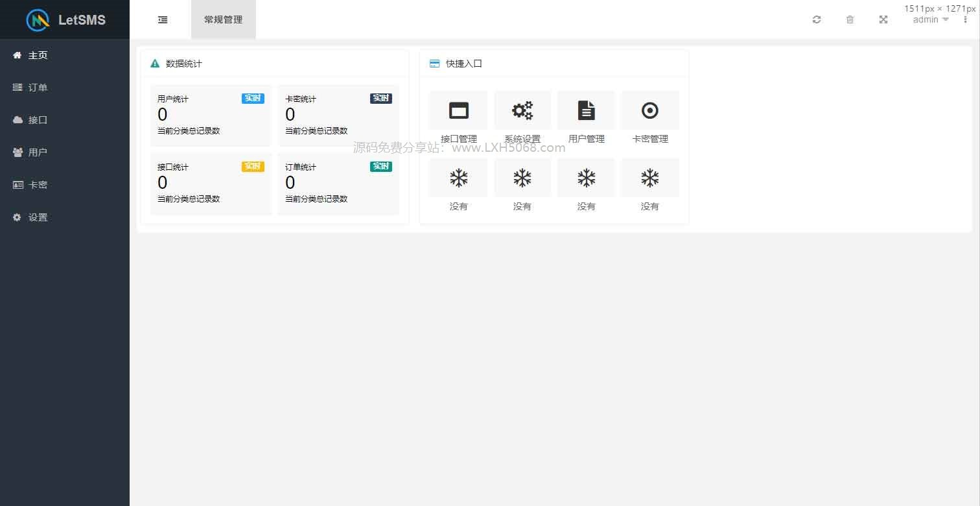Click the 用户统计 statistics card
The image size is (980, 506).
(211, 115)
